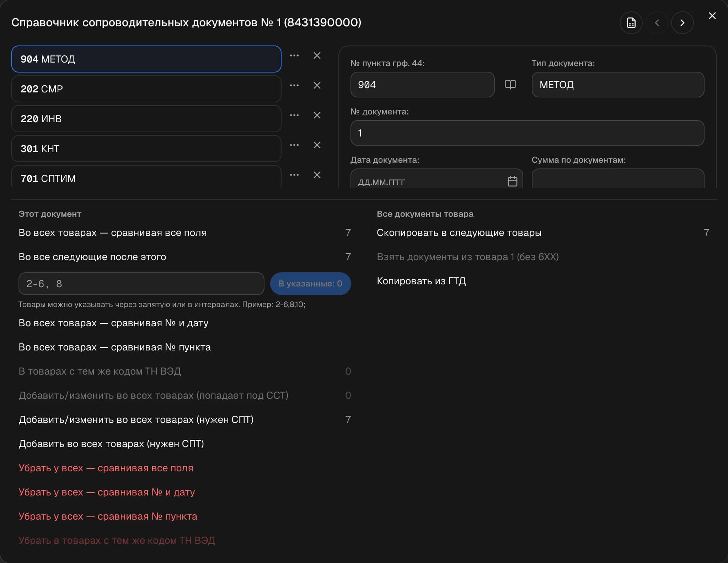Open the calendar picker in Дата документа
The width and height of the screenshot is (728, 563).
click(x=512, y=181)
